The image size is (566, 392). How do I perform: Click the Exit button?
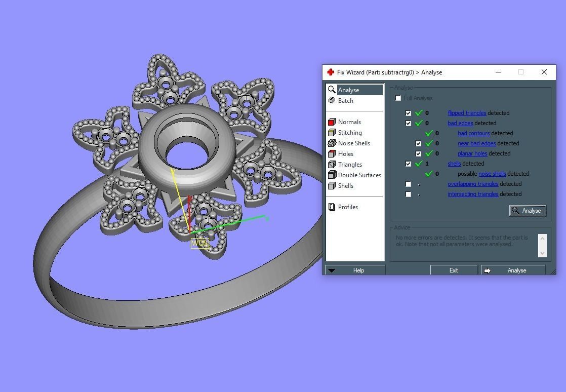[454, 270]
